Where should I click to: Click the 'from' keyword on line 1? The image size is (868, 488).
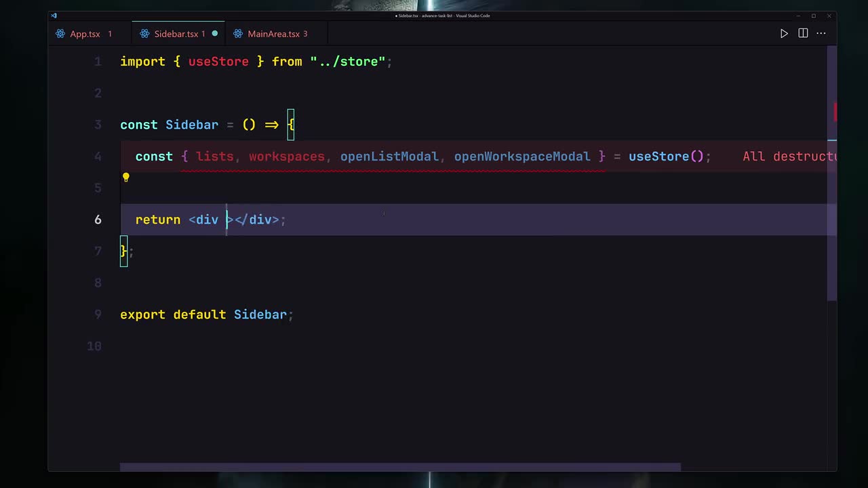(x=287, y=62)
